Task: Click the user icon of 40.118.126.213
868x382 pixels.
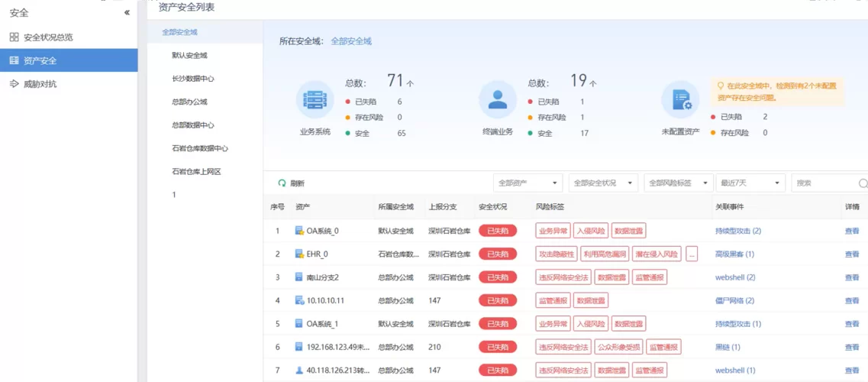Action: tap(299, 371)
